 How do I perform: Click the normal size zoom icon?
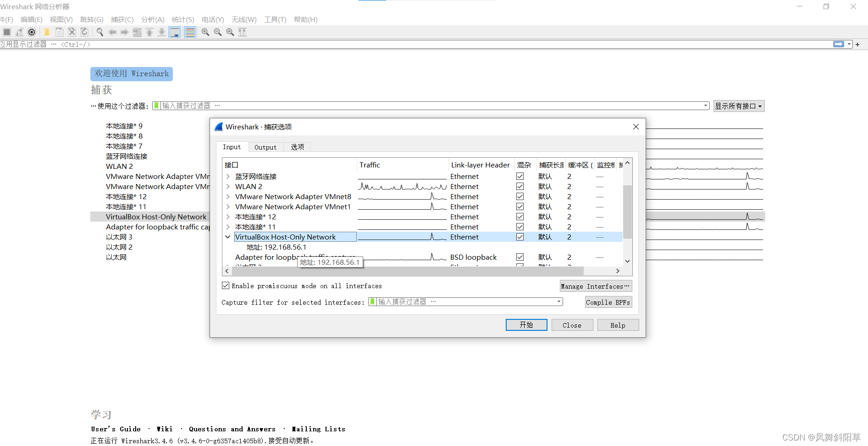coord(230,32)
